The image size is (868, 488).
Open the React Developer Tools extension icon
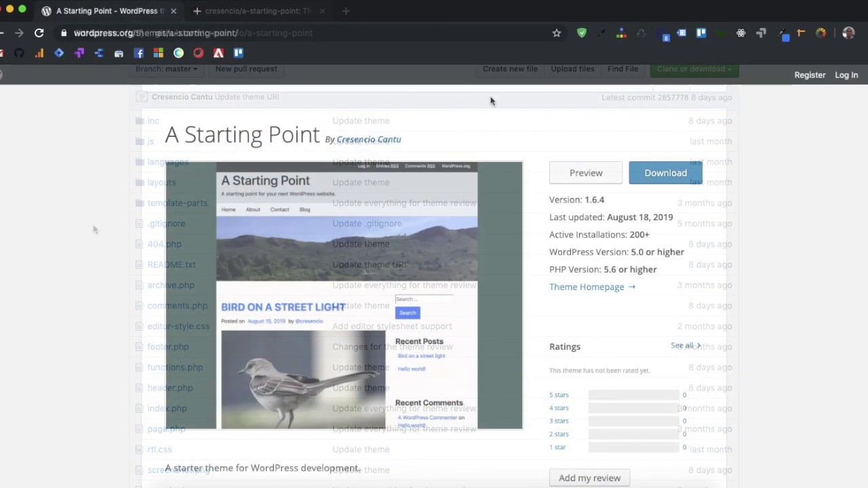741,33
